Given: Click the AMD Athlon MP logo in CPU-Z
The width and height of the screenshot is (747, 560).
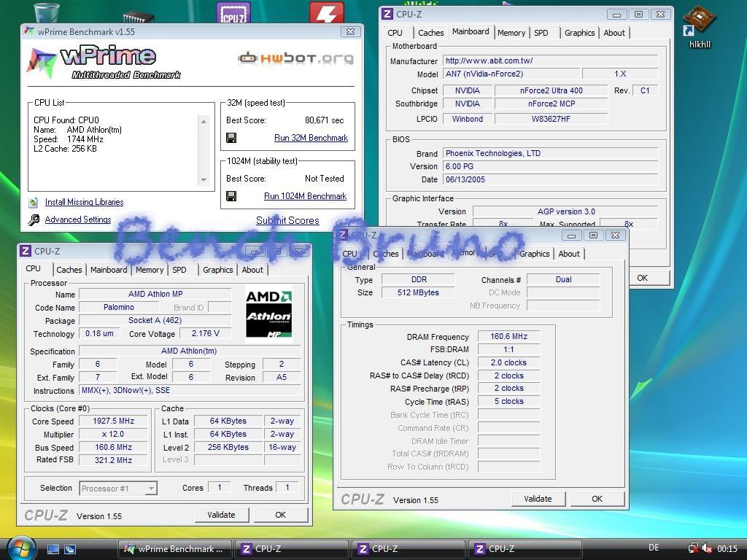Looking at the screenshot, I should tap(268, 314).
